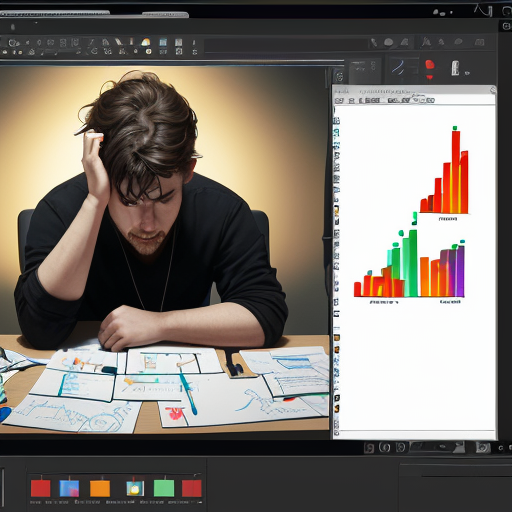Toggle the square icon at top-right edge
Viewport: 512px width, 512px height.
[x=506, y=26]
